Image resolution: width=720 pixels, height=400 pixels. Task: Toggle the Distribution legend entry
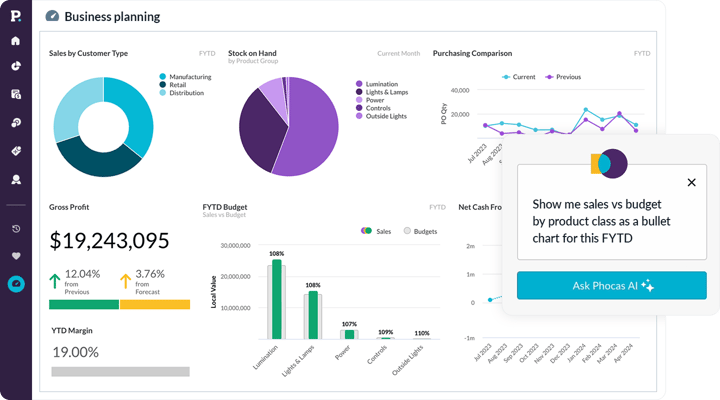click(182, 93)
